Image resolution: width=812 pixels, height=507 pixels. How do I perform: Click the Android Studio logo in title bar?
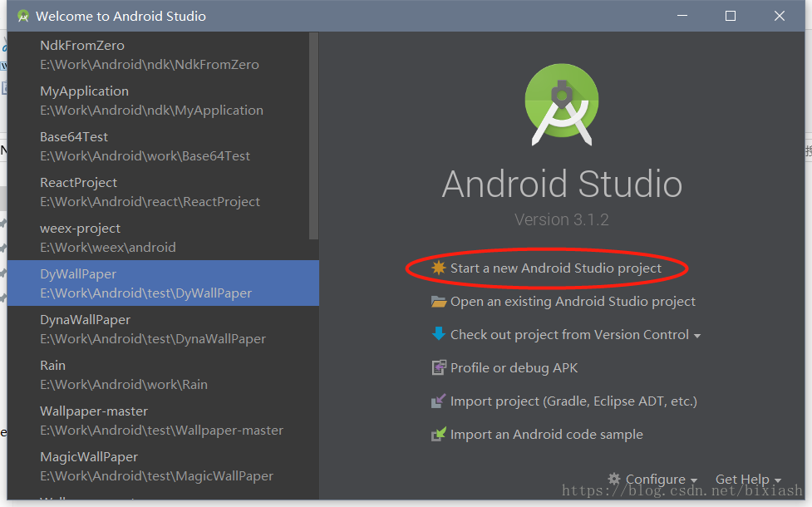(x=22, y=16)
